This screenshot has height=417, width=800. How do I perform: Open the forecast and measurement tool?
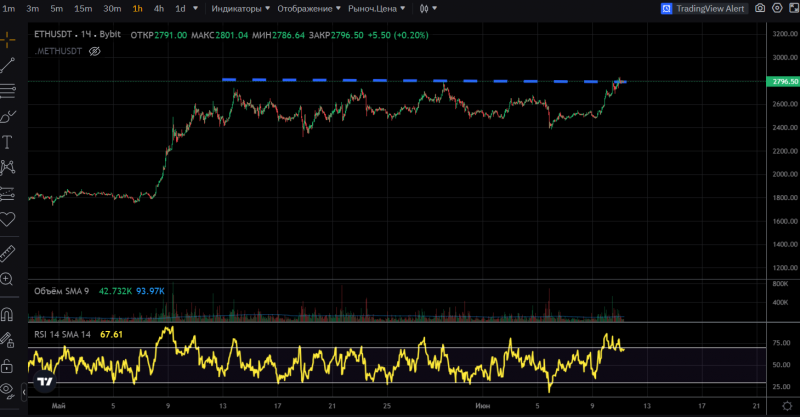click(x=7, y=194)
